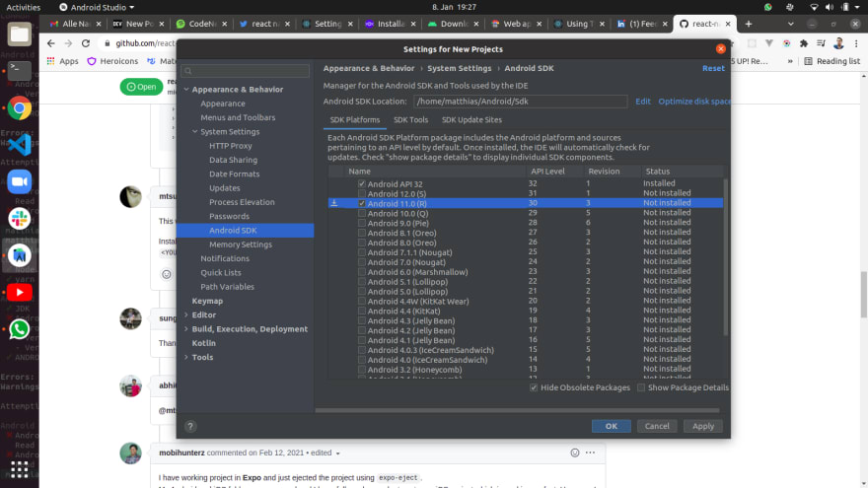Click OK button in settings dialog
Screen dimensions: 868x488
(612, 426)
